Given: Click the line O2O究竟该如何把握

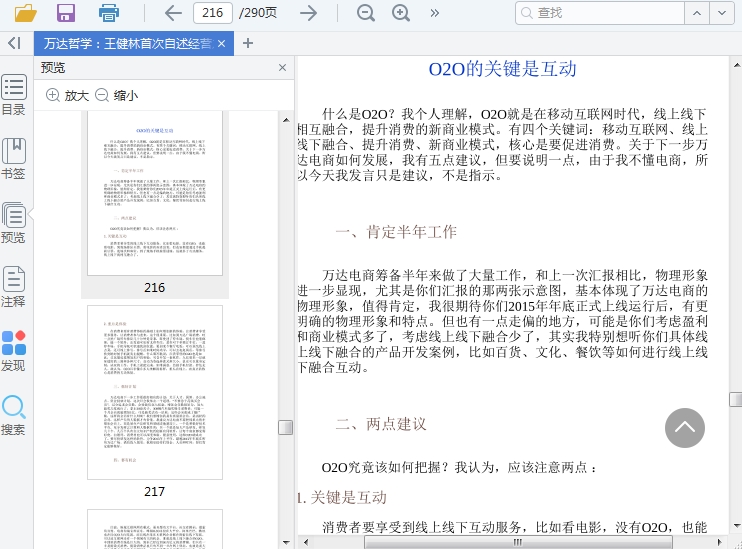Looking at the screenshot, I should pyautogui.click(x=459, y=468).
